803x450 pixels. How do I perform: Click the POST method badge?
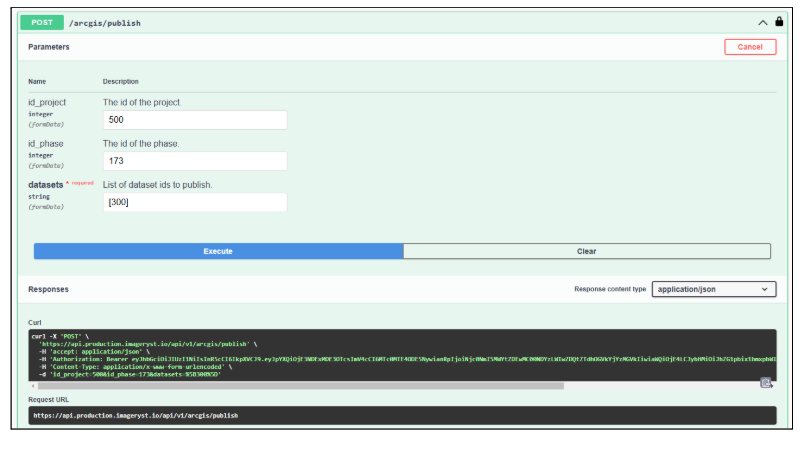click(42, 23)
